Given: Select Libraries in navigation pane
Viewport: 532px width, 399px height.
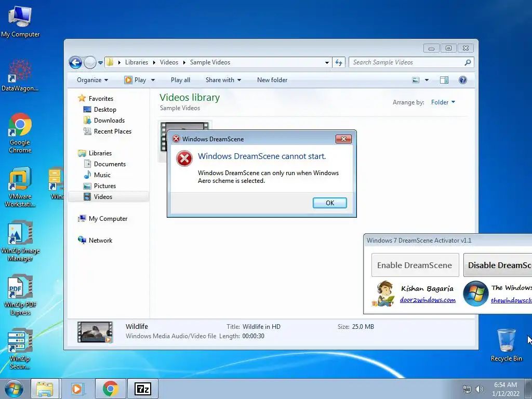Looking at the screenshot, I should click(100, 153).
